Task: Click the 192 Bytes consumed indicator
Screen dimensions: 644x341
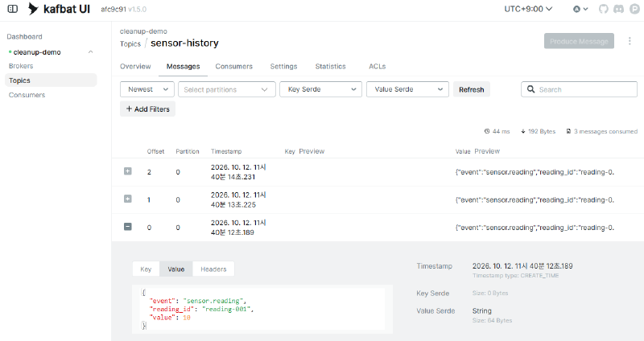Action: [538, 131]
